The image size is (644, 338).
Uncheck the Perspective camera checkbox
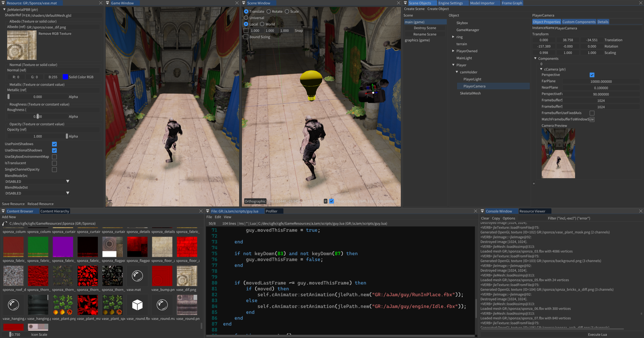tap(592, 75)
